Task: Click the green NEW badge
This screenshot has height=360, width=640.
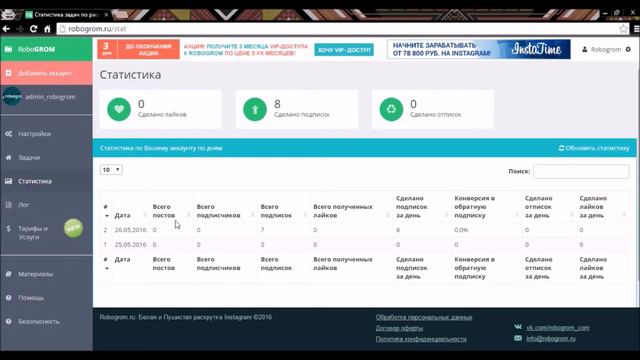Action: click(73, 228)
